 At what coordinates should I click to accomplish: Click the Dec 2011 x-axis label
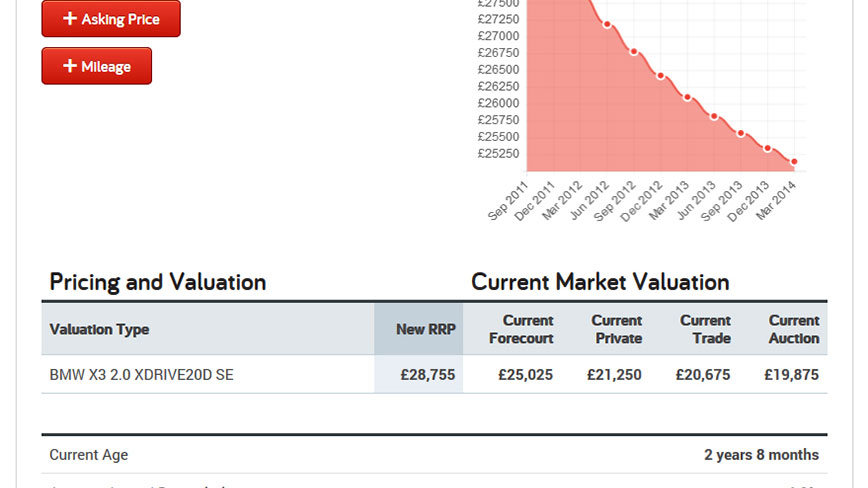point(534,201)
